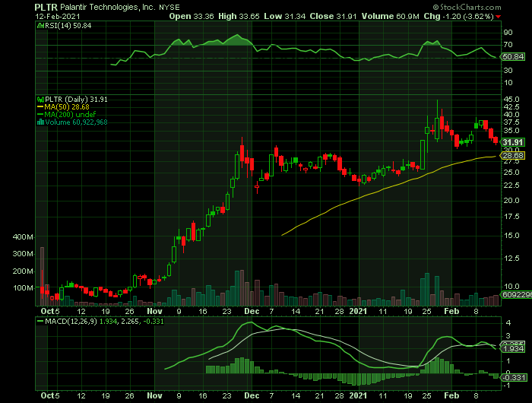Click the MACD histogram -0.331 value tag

pos(514,378)
